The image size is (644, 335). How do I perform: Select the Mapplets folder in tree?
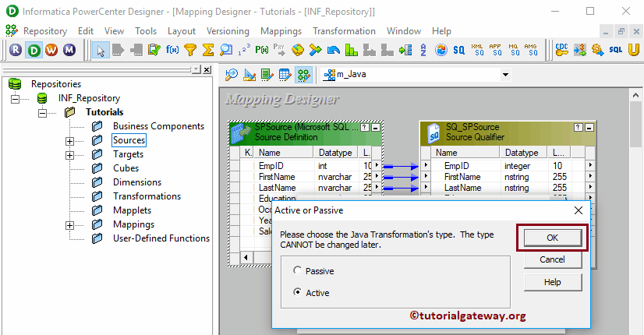click(133, 210)
